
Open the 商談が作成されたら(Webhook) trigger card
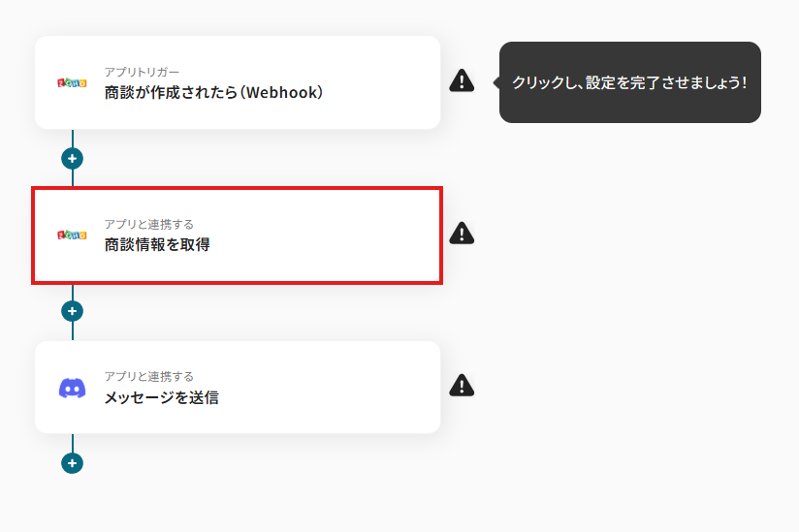point(238,82)
